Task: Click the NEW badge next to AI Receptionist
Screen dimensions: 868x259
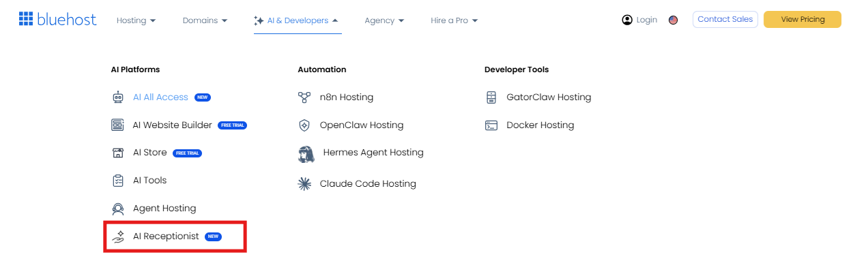Action: [214, 237]
